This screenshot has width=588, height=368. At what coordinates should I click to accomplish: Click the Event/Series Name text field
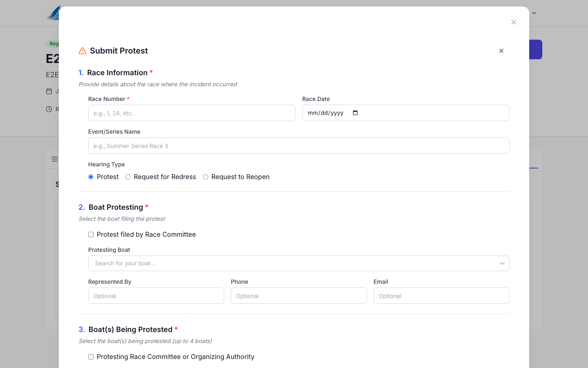pyautogui.click(x=298, y=146)
